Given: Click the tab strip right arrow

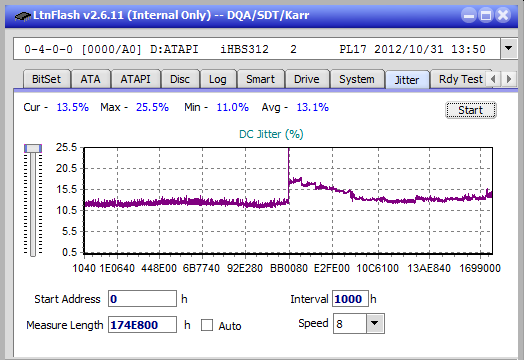Looking at the screenshot, I should (509, 79).
